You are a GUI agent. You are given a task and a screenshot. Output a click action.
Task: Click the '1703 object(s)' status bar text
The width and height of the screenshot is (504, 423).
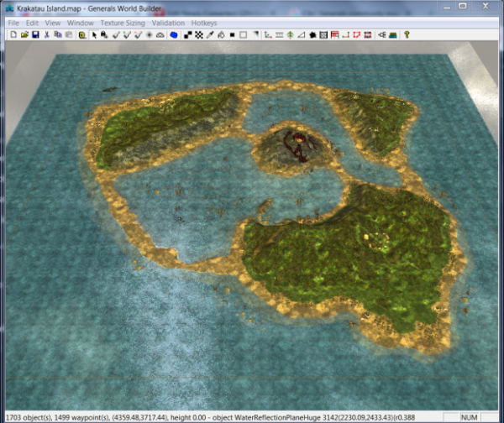click(x=29, y=417)
